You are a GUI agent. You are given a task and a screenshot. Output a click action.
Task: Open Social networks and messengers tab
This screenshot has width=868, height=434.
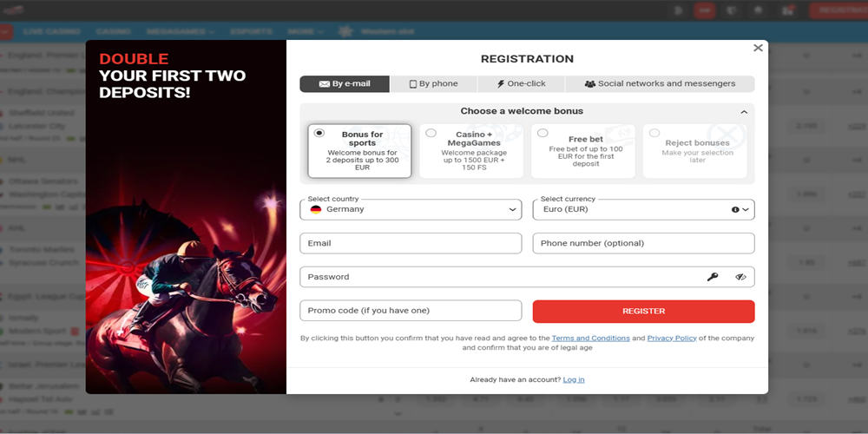coord(660,84)
